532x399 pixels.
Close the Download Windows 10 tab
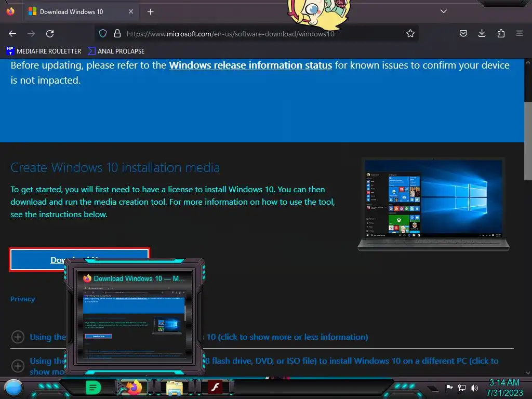pyautogui.click(x=131, y=11)
